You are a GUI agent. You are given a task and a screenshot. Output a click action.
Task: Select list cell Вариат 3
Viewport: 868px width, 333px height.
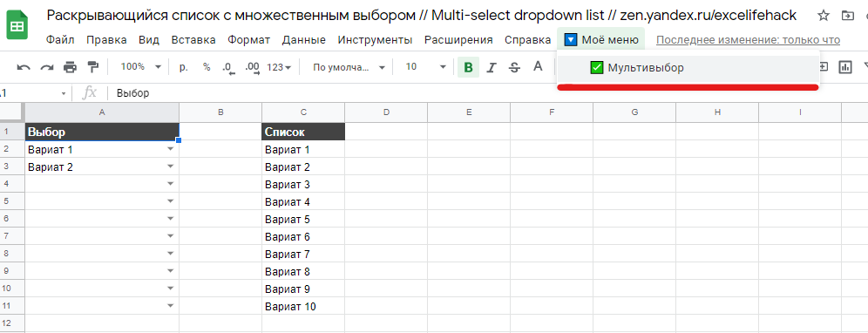[x=303, y=185]
